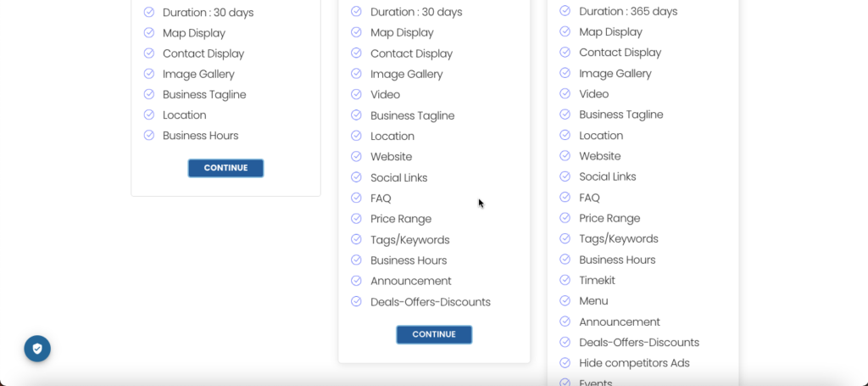Screen dimensions: 868x386
Task: Click check icon beside FAQ in right plan
Action: (x=565, y=198)
